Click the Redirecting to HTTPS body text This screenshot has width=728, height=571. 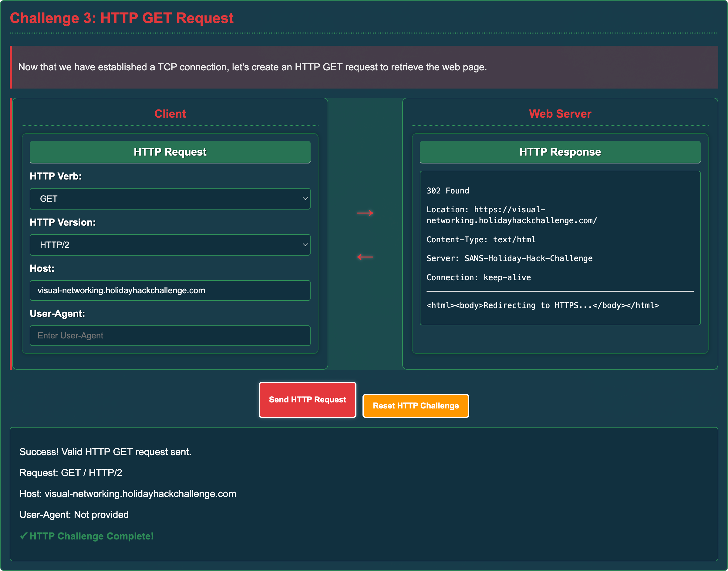pyautogui.click(x=542, y=305)
